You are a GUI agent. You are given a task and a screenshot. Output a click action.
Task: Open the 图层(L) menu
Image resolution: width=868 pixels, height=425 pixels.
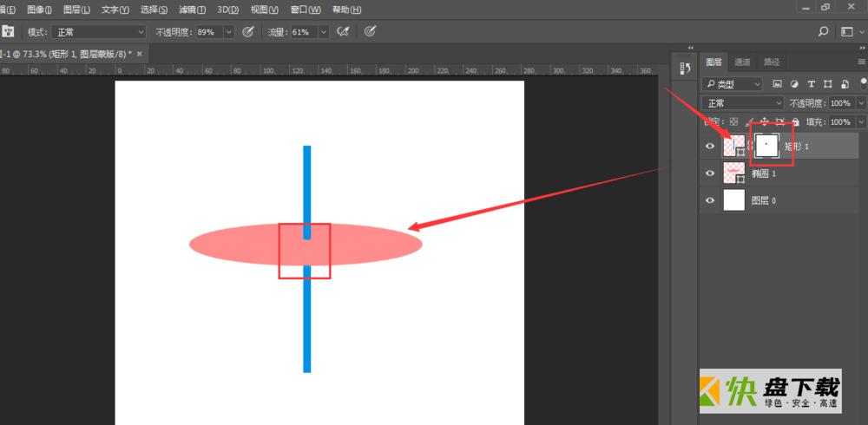76,10
